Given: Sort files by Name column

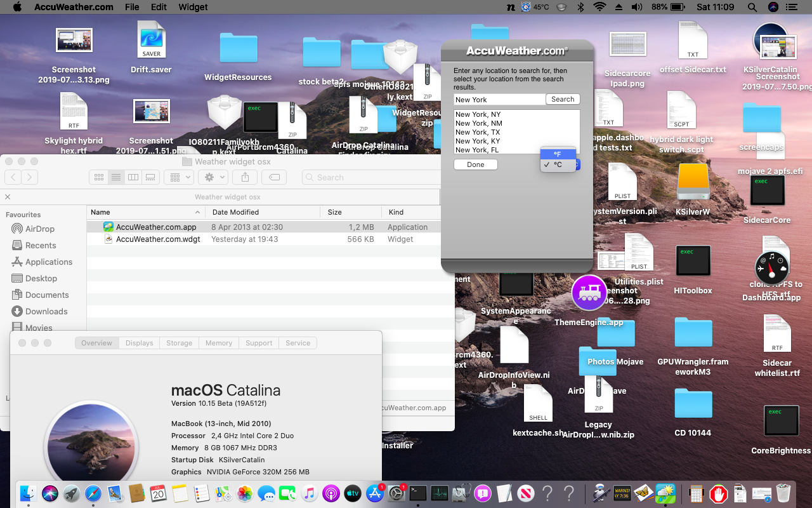Looking at the screenshot, I should [145, 212].
